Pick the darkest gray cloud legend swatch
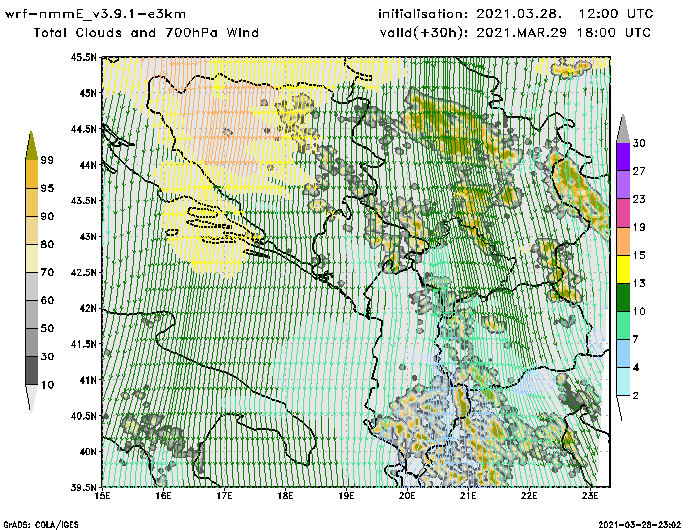The width and height of the screenshot is (700, 530). [x=31, y=371]
